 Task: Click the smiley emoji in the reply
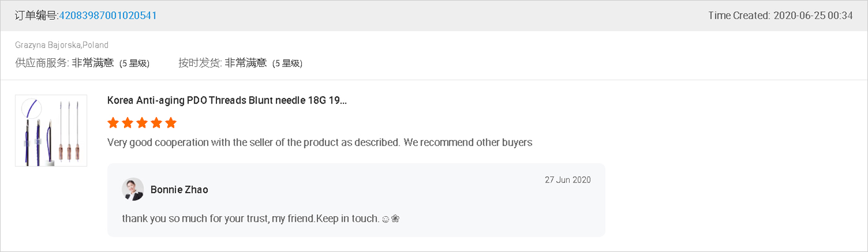point(386,219)
